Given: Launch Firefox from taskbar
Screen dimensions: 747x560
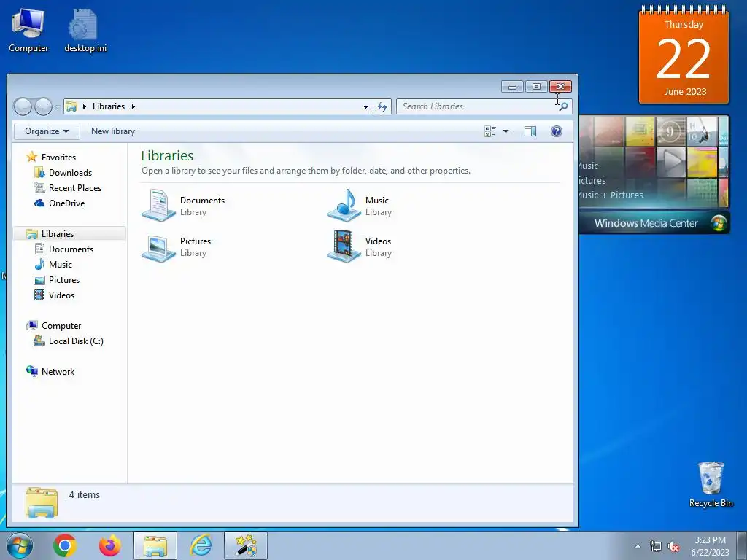Looking at the screenshot, I should pos(110,545).
